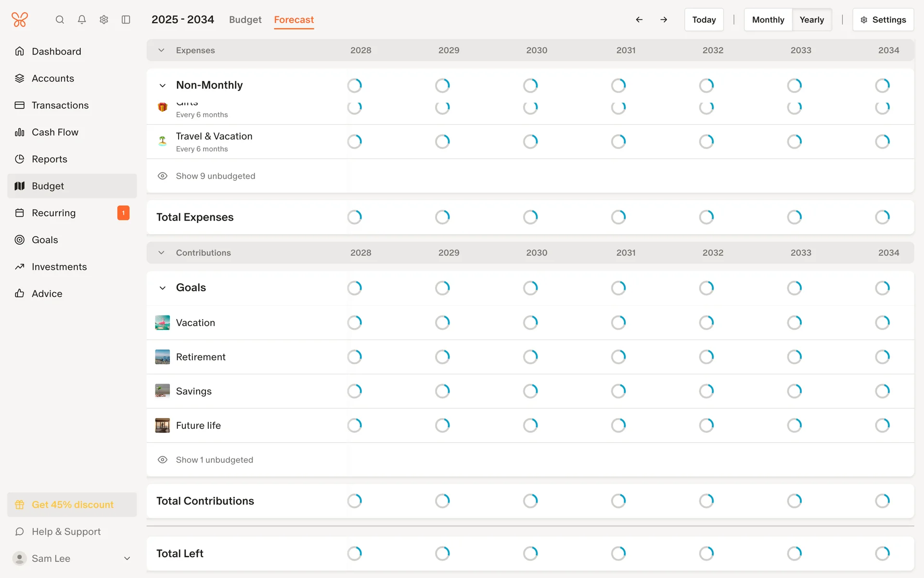
Task: Click the search magnifier icon
Action: pyautogui.click(x=60, y=20)
